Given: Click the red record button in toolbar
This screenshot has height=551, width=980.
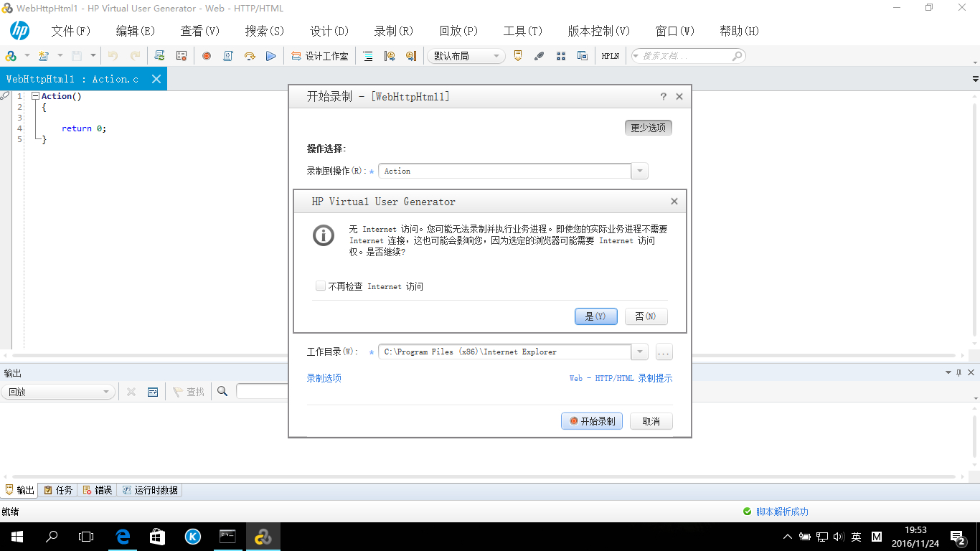Looking at the screenshot, I should click(x=207, y=56).
